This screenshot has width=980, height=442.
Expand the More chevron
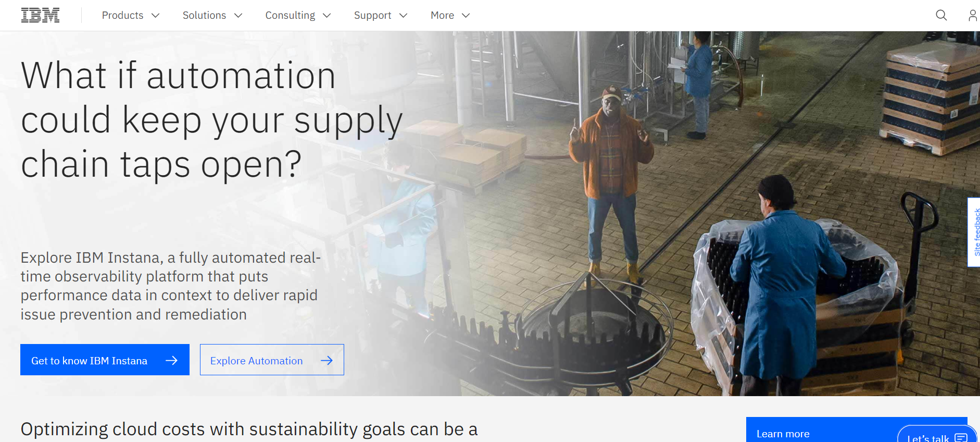point(466,16)
